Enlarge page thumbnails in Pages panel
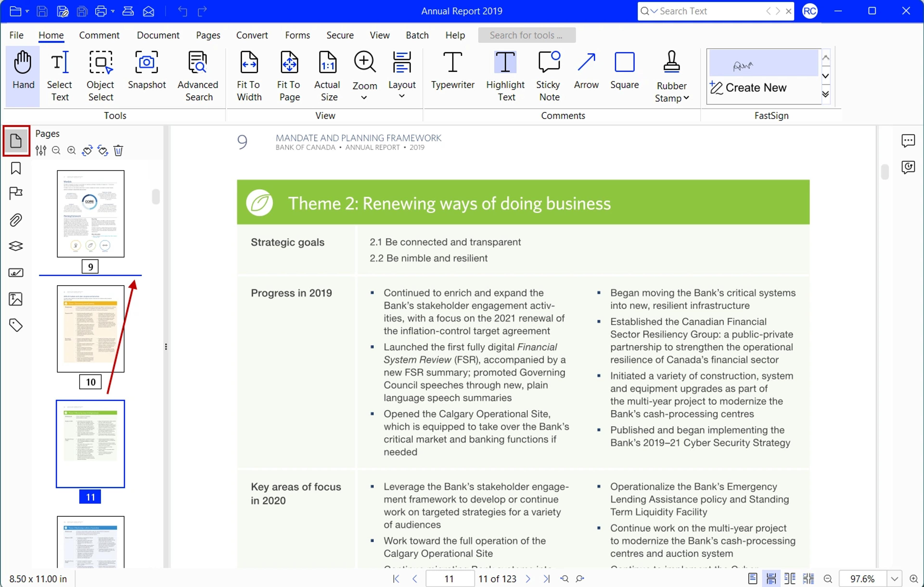924x587 pixels. [71, 150]
